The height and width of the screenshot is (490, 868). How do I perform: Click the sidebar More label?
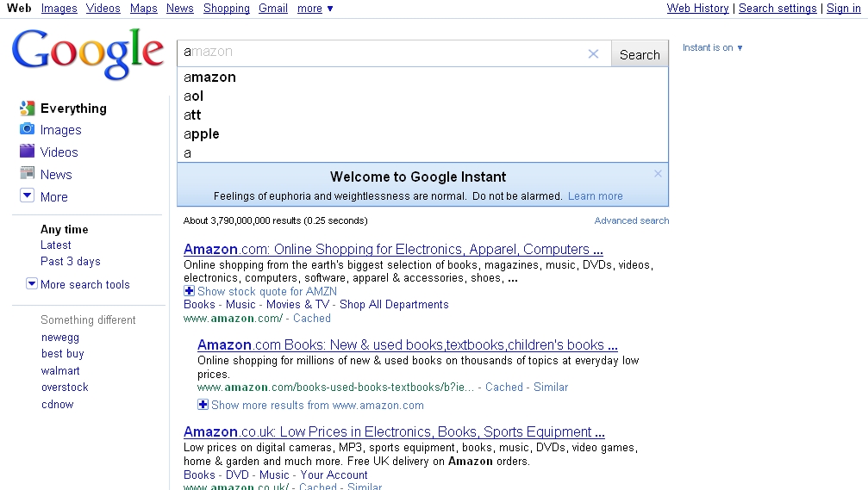54,197
